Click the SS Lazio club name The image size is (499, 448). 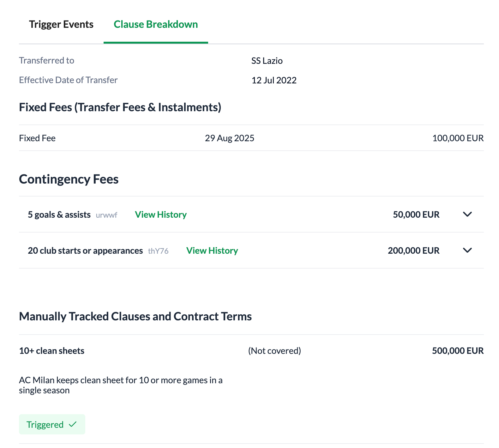coord(267,61)
